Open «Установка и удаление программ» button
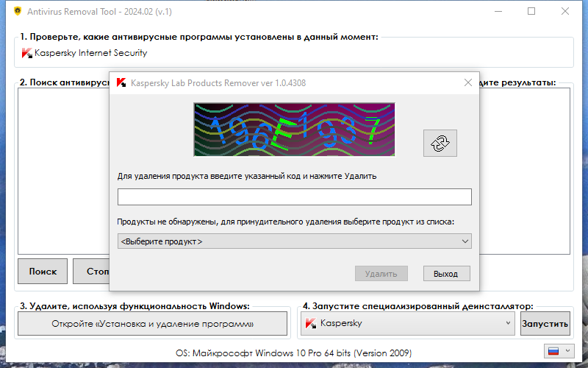This screenshot has width=588, height=368. pos(153,323)
